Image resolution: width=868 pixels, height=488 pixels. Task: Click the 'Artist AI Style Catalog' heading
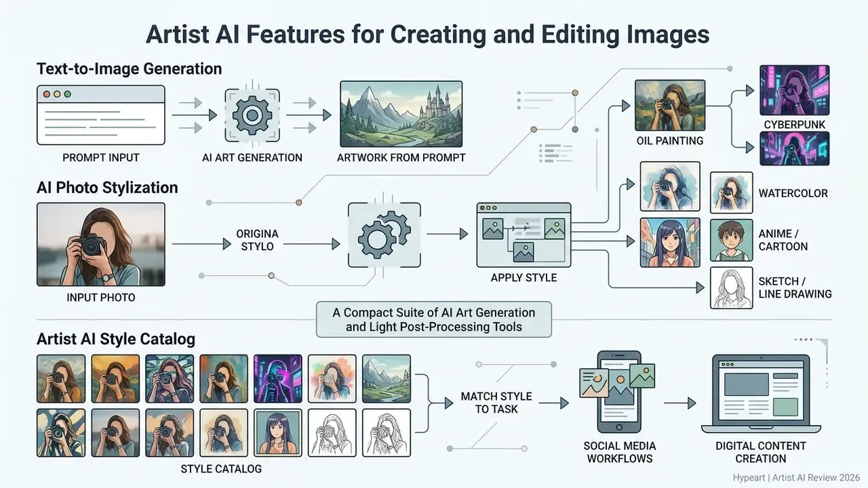(116, 339)
